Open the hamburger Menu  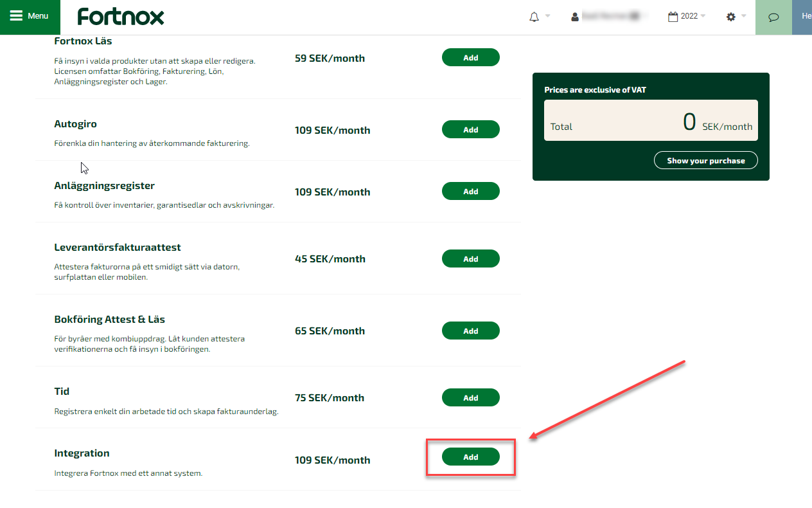click(x=30, y=17)
